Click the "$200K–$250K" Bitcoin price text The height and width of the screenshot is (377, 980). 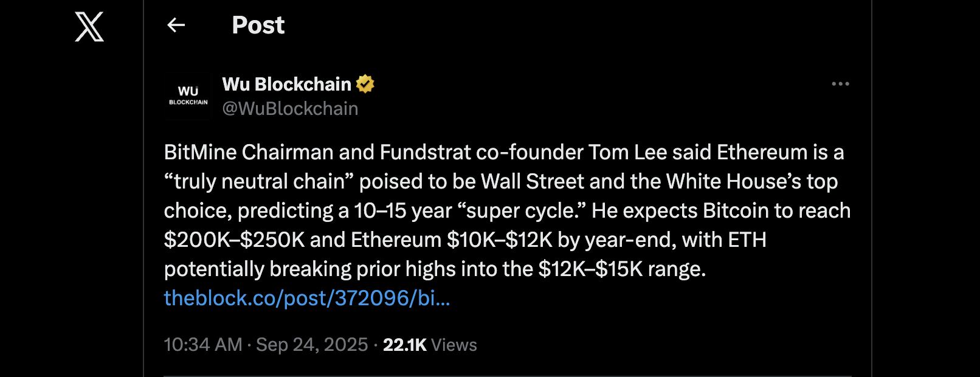click(234, 240)
